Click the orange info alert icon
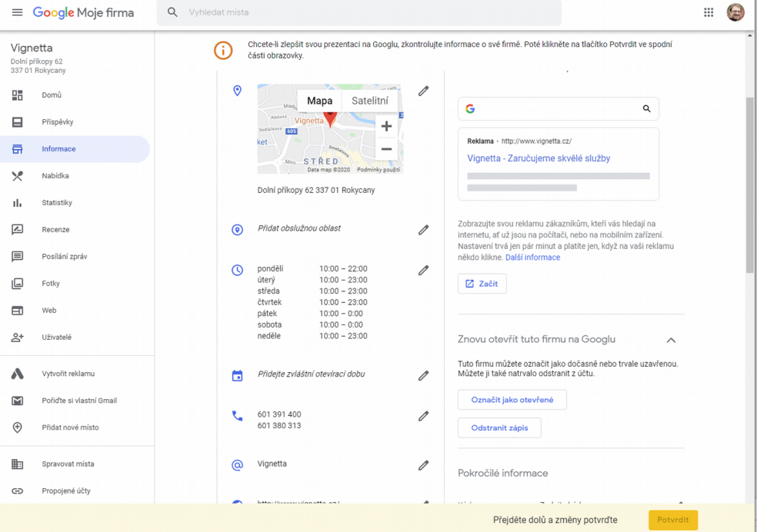 223,50
